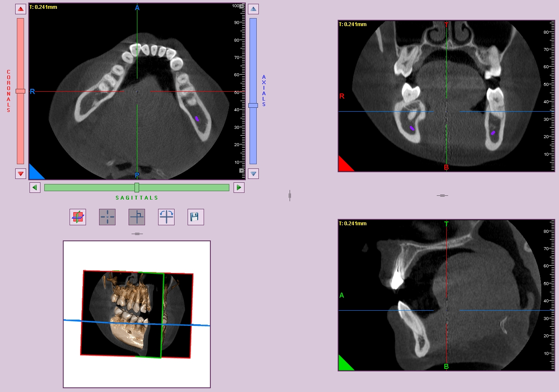Toggle the orthogonal axes lock button
Viewport: 559px width, 392px height.
click(x=137, y=217)
